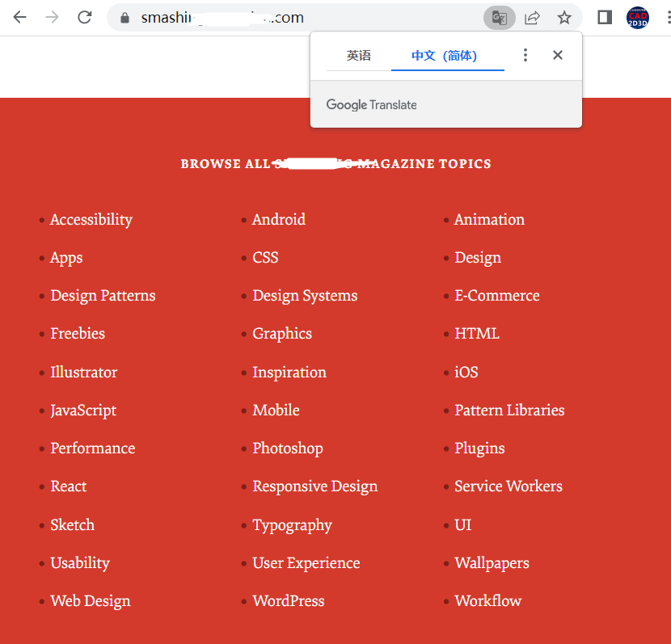Click the share page icon
This screenshot has width=671, height=644.
coord(532,18)
